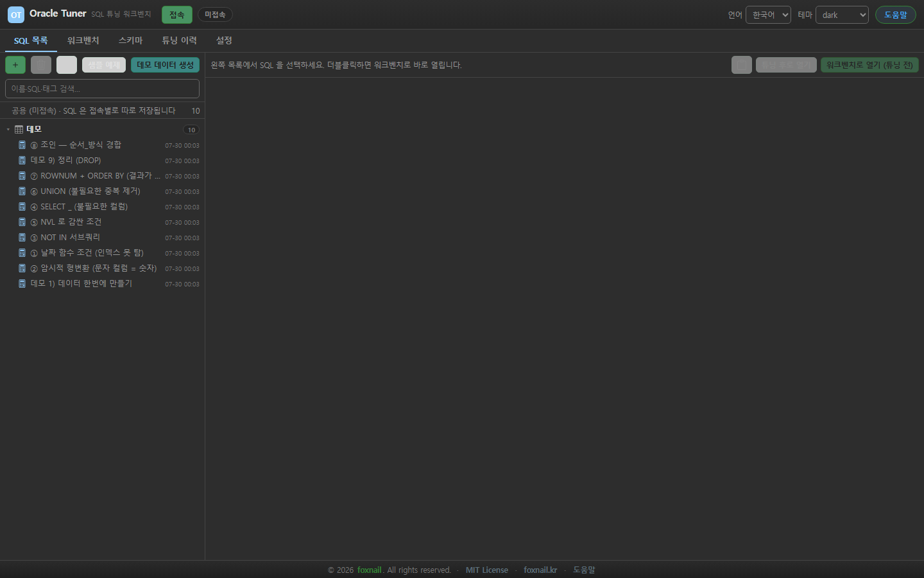Switch to the 튜닝 이력 tab

[x=179, y=40]
